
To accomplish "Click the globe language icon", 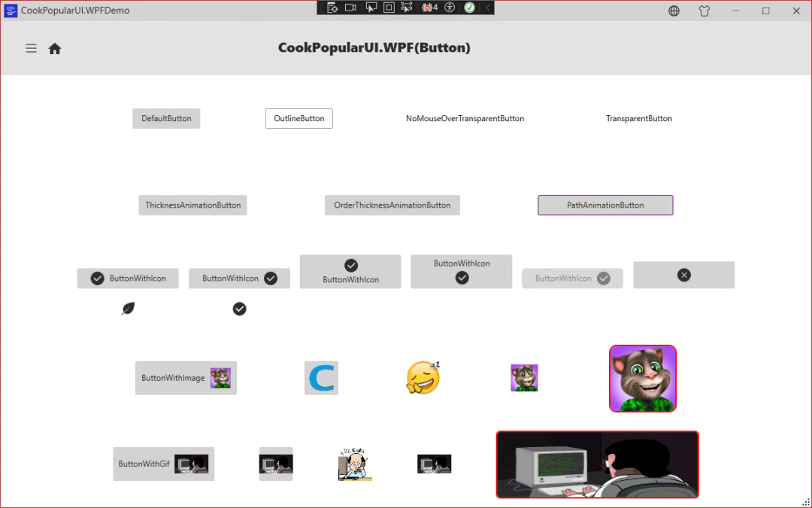I will (674, 11).
